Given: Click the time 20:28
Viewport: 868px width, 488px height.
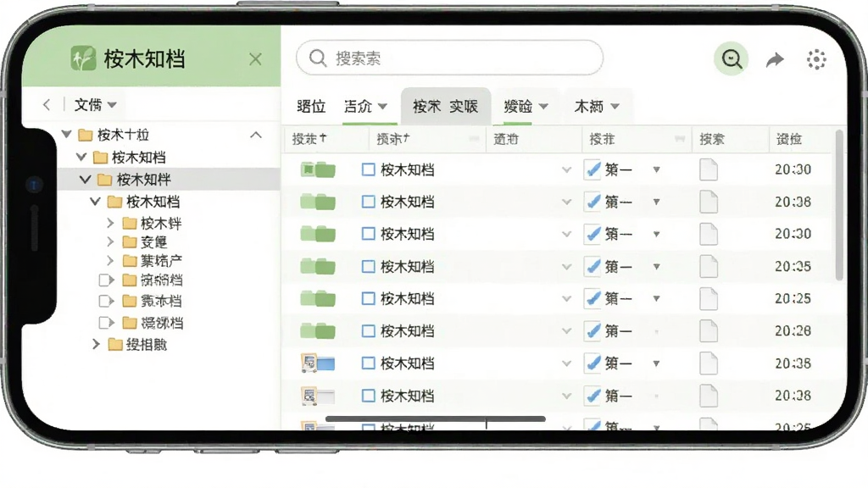Looking at the screenshot, I should coord(793,331).
